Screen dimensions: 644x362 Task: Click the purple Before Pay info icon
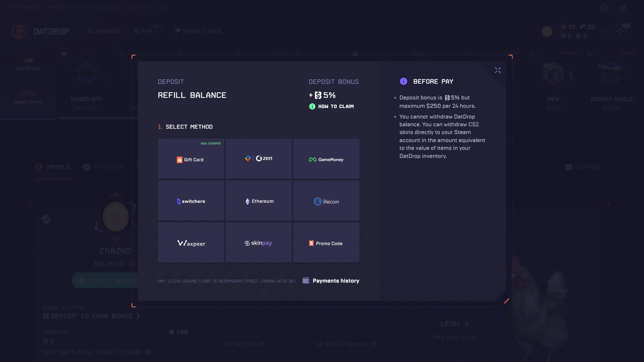click(x=403, y=81)
